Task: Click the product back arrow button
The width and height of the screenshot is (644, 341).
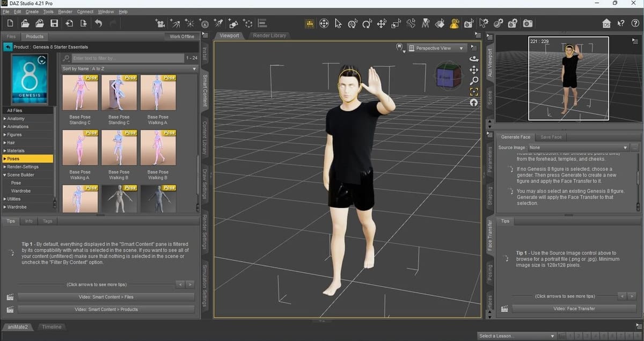Action: [x=8, y=47]
